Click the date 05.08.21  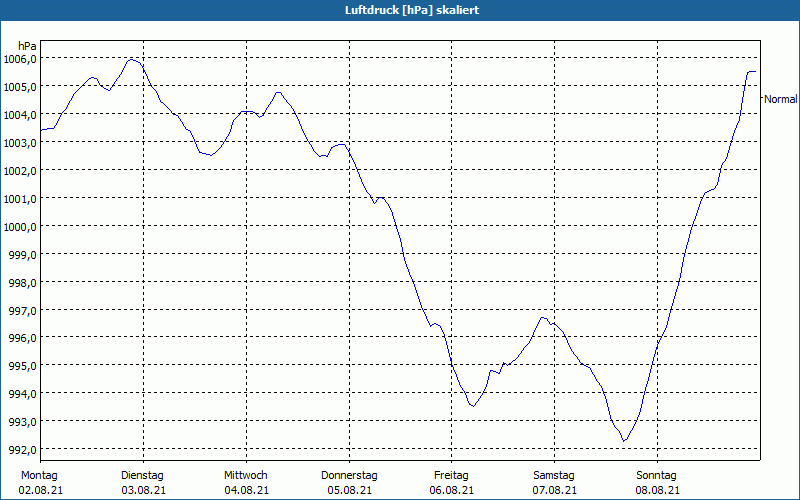tap(349, 490)
